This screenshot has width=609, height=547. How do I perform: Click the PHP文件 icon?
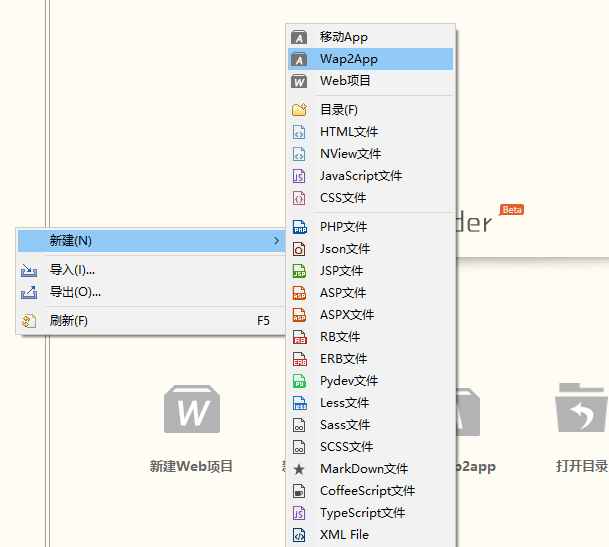[299, 227]
